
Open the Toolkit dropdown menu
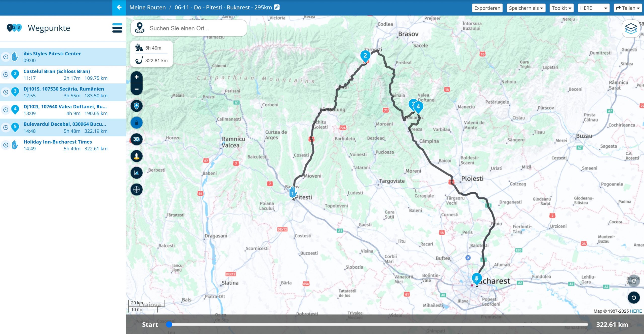tap(561, 8)
